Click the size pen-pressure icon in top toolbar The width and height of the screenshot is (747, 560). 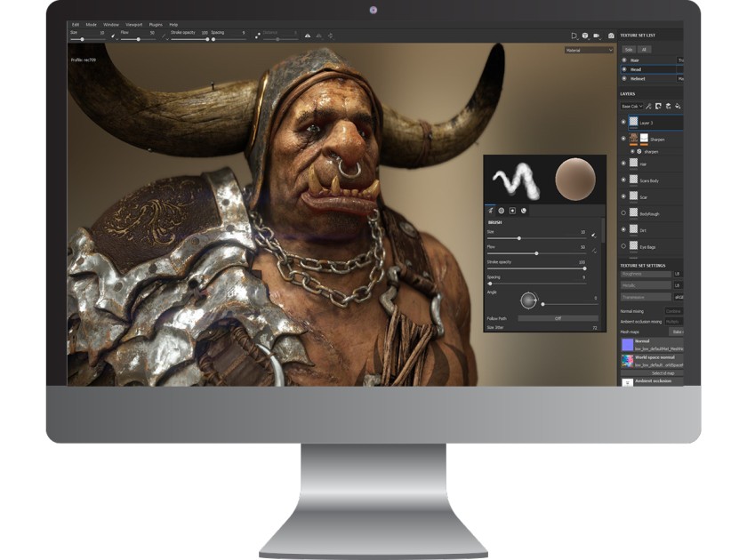click(x=114, y=36)
